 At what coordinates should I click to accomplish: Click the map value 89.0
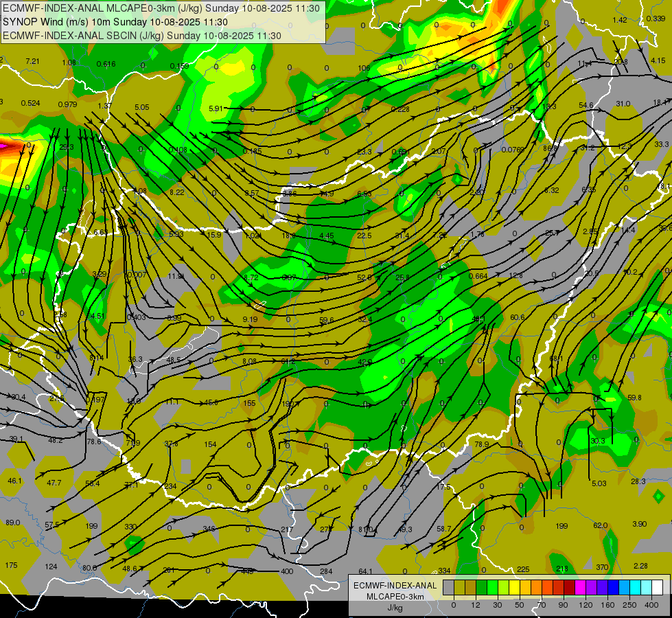click(x=13, y=523)
